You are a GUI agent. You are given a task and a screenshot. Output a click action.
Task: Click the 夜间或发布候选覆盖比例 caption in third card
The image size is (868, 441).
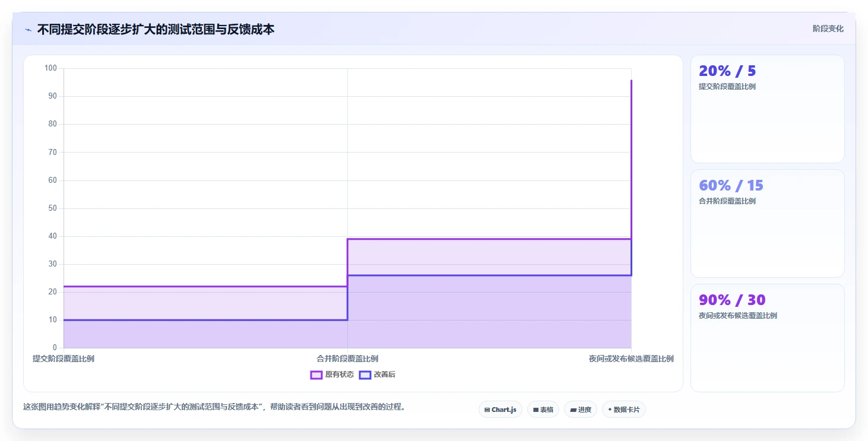tap(738, 315)
